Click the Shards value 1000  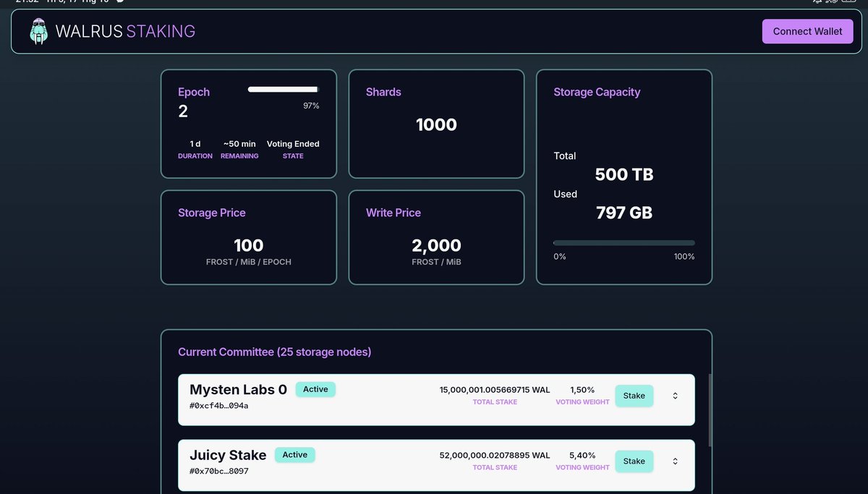pos(436,124)
